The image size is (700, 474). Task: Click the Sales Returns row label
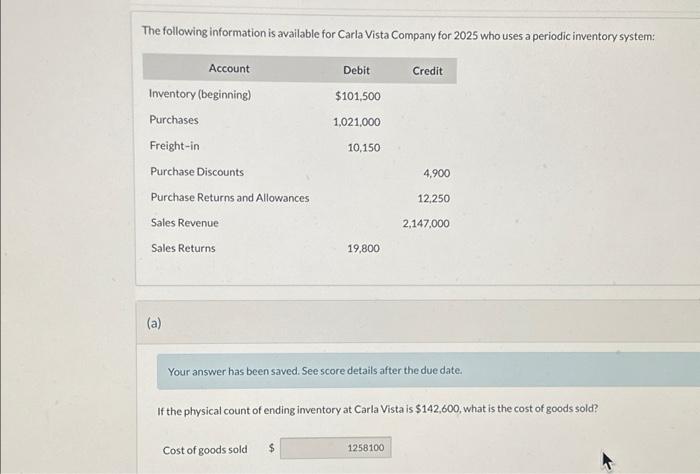[183, 248]
